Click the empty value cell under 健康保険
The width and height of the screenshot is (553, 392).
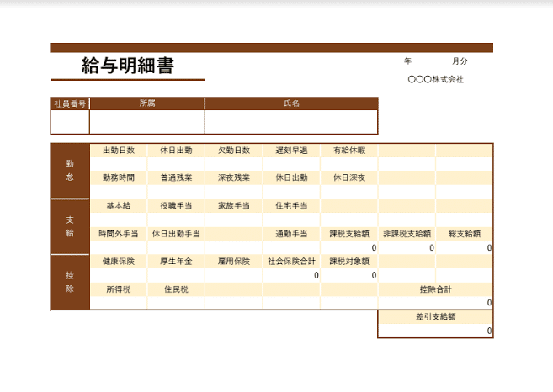119,275
